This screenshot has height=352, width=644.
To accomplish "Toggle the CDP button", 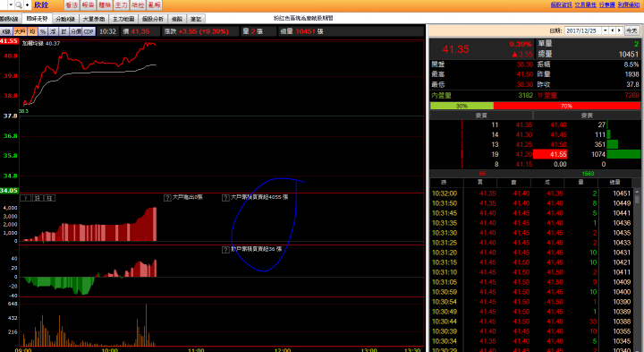I will (89, 31).
